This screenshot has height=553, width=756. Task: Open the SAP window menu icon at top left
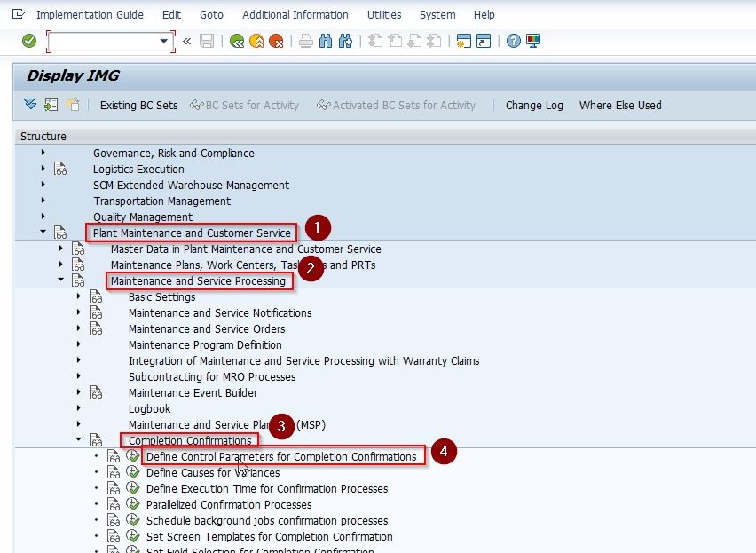click(19, 14)
